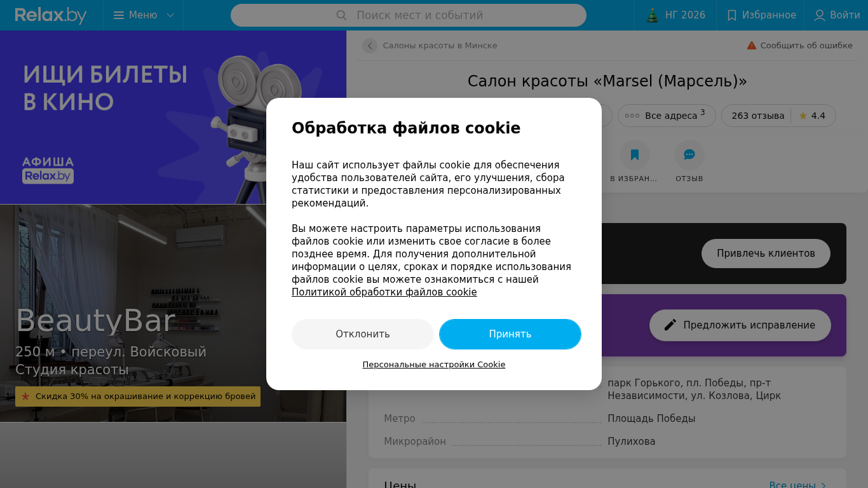868x488 pixels.
Task: Add salon to favorites В избранное icon
Action: 635,155
